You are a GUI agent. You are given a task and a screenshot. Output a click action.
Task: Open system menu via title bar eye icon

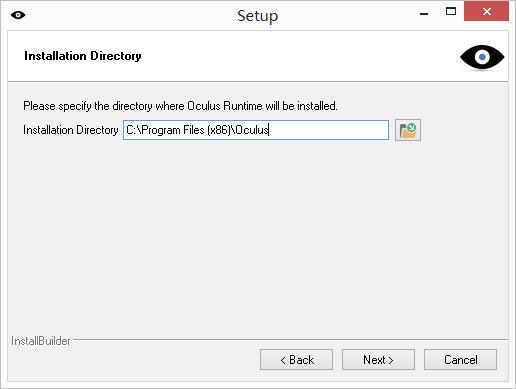click(x=18, y=15)
